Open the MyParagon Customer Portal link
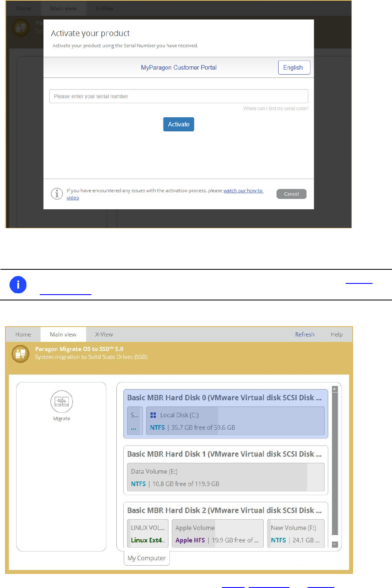This screenshot has width=392, height=588. (178, 68)
